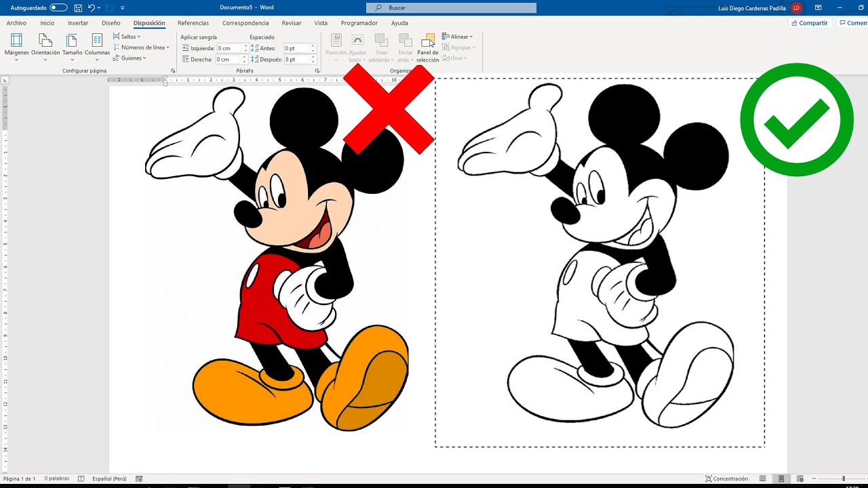868x488 pixels.
Task: Open the Correspondencia tab
Action: tap(245, 23)
